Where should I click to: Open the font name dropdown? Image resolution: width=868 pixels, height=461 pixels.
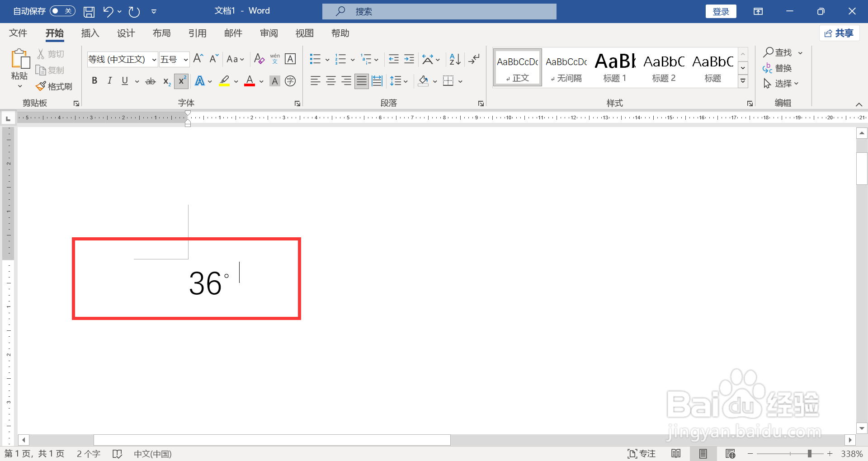[x=154, y=59]
